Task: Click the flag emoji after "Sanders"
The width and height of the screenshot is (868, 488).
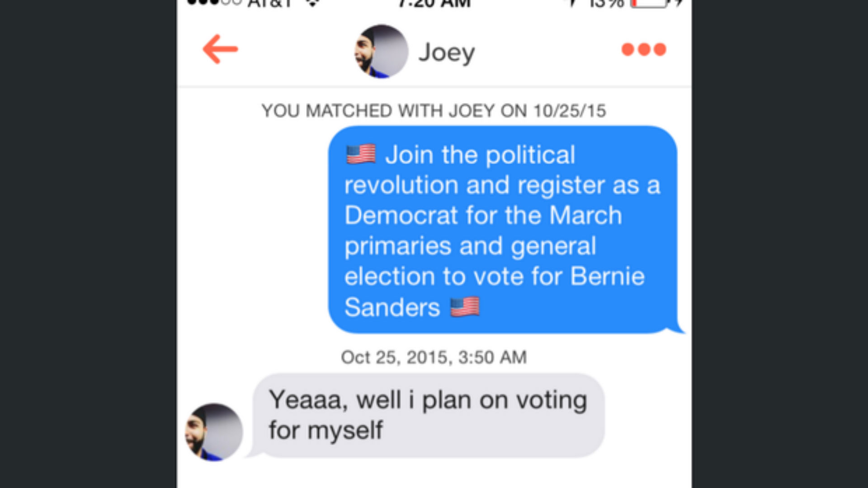Action: point(465,307)
